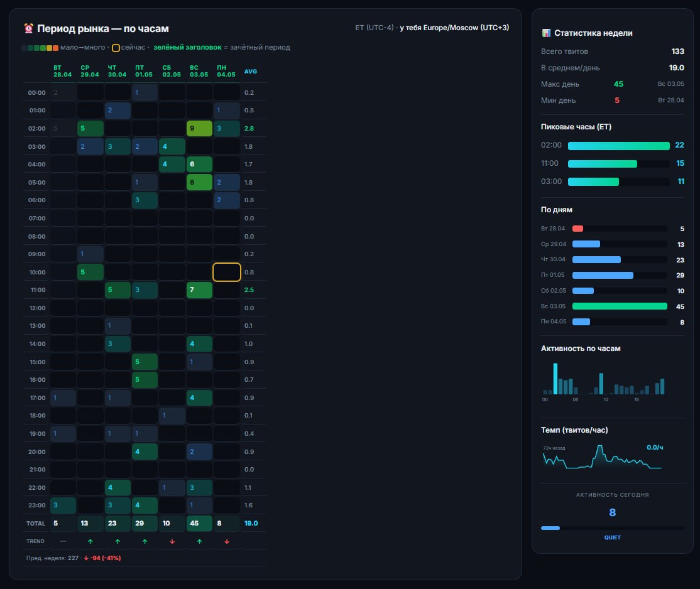700x589 pixels.
Task: Click the cell showing 1 at 18:00 Saturday
Action: (172, 416)
